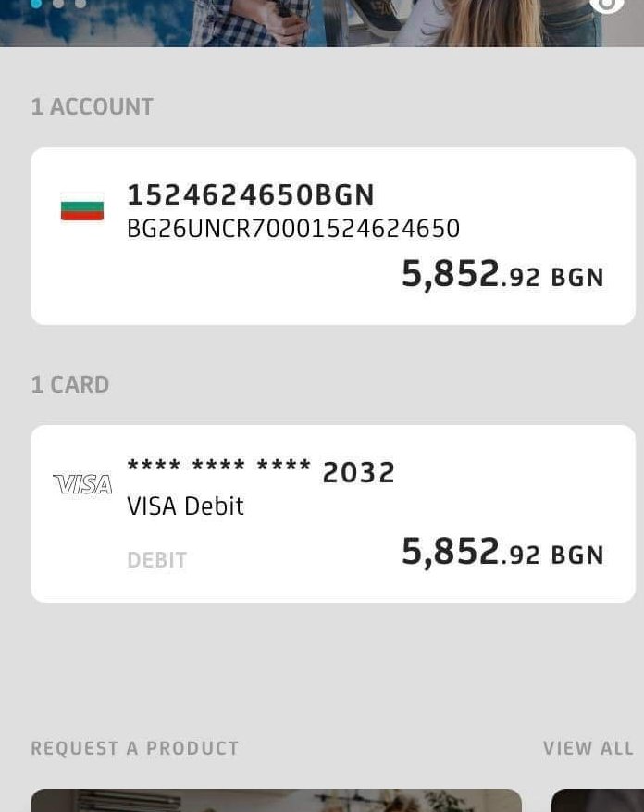Tap the masked card number ending 2032

click(261, 472)
